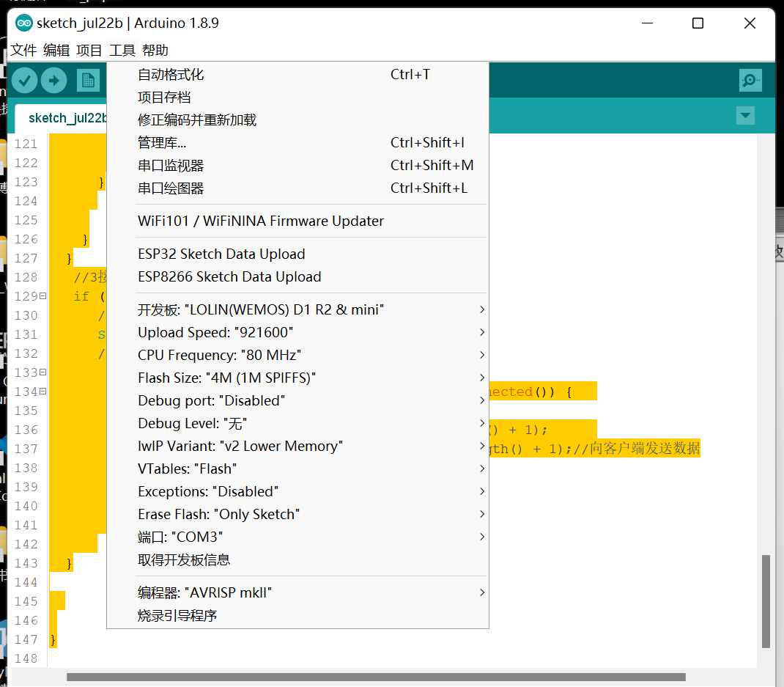Select 修正编码并重新加载
This screenshot has width=784, height=687.
(298, 120)
